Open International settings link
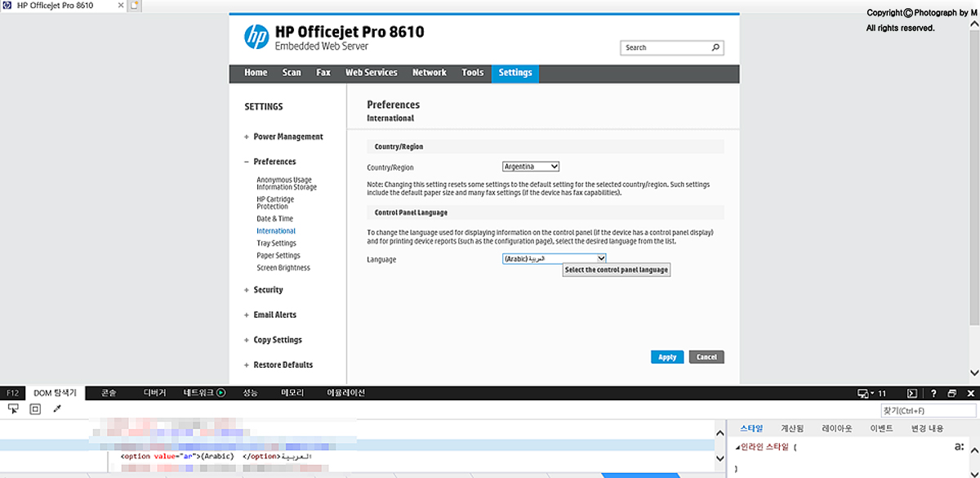Viewport: 980px width, 478px height. point(276,231)
